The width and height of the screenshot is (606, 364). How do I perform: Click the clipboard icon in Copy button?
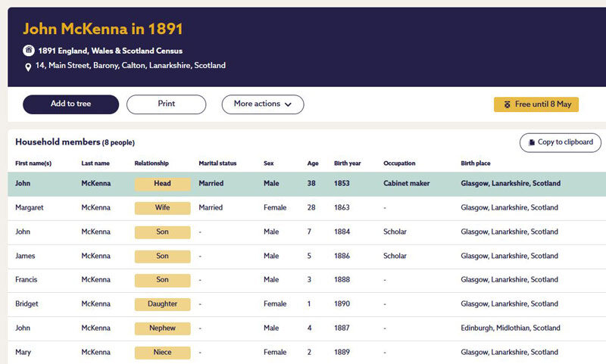click(x=530, y=142)
